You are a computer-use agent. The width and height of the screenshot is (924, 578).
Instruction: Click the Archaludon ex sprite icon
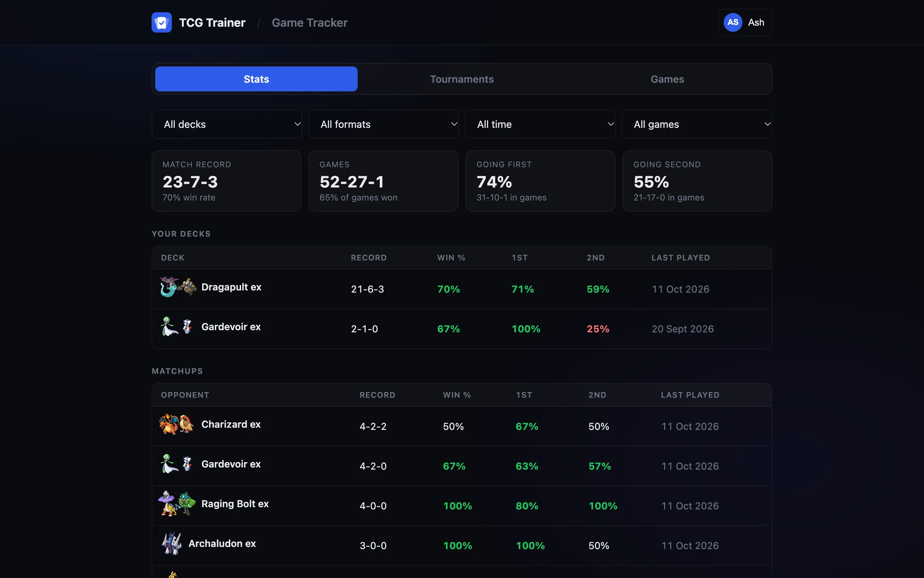coord(171,544)
